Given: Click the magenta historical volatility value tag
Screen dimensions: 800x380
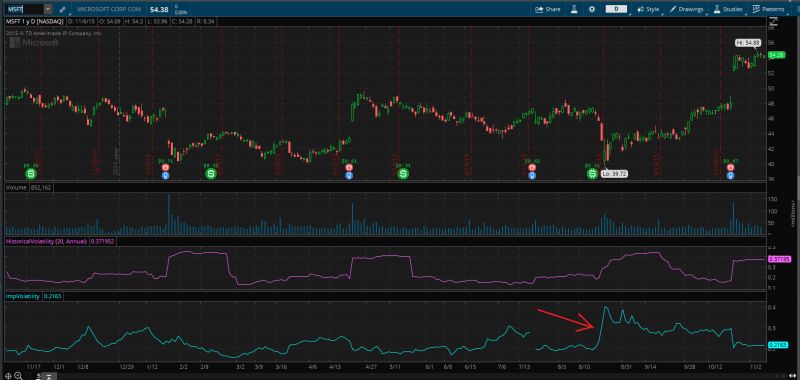Looking at the screenshot, I should pos(779,259).
